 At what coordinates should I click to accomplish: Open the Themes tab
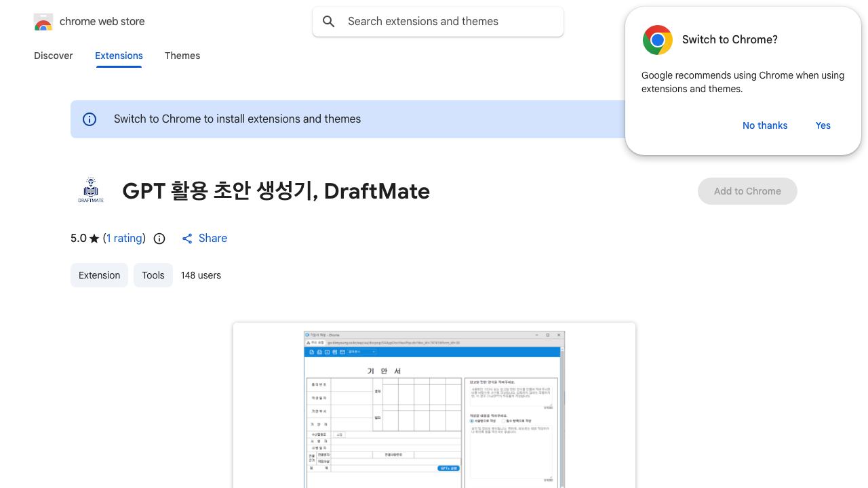pyautogui.click(x=182, y=56)
